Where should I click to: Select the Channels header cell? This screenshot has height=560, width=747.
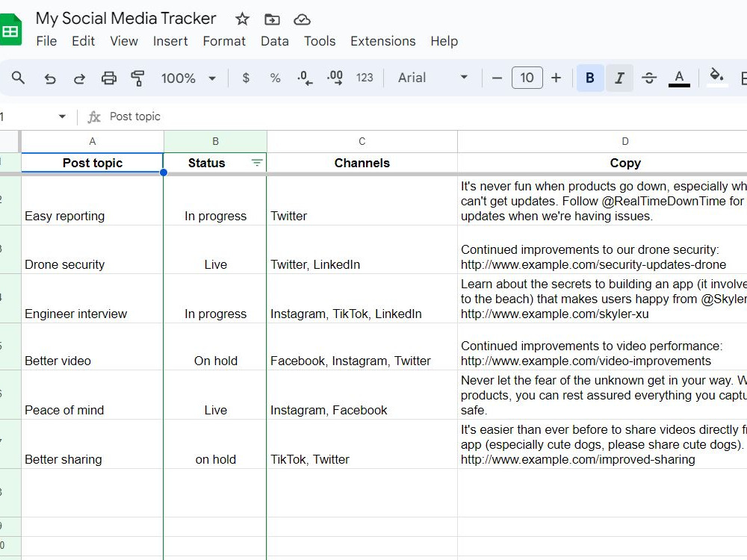pos(362,163)
